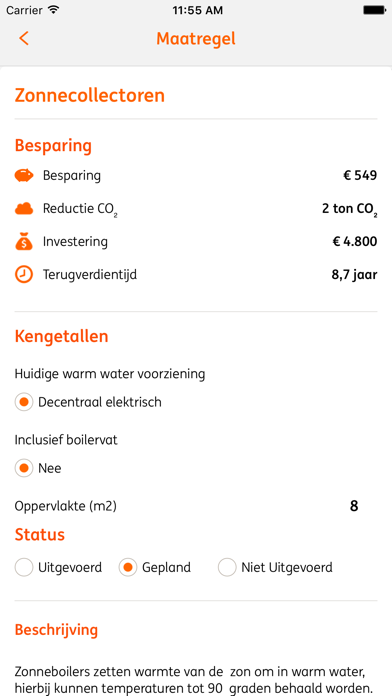
Task: Click the piggy bank Besparing icon
Action: [24, 176]
